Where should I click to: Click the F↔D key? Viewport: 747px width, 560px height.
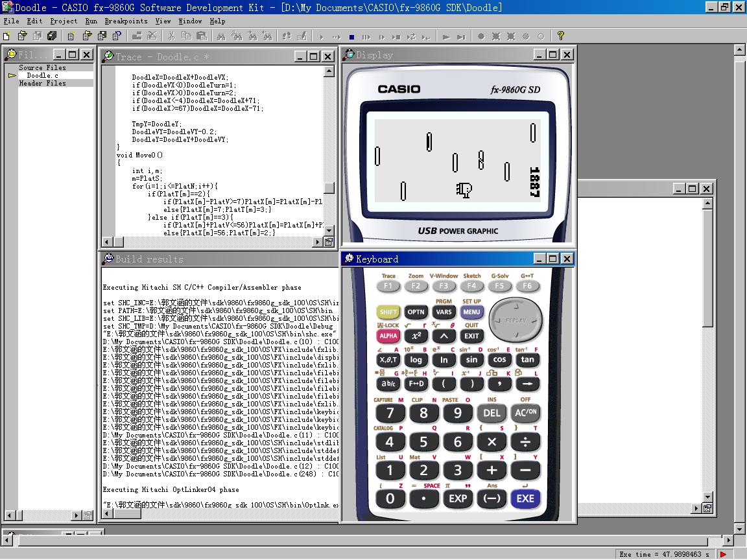(416, 383)
